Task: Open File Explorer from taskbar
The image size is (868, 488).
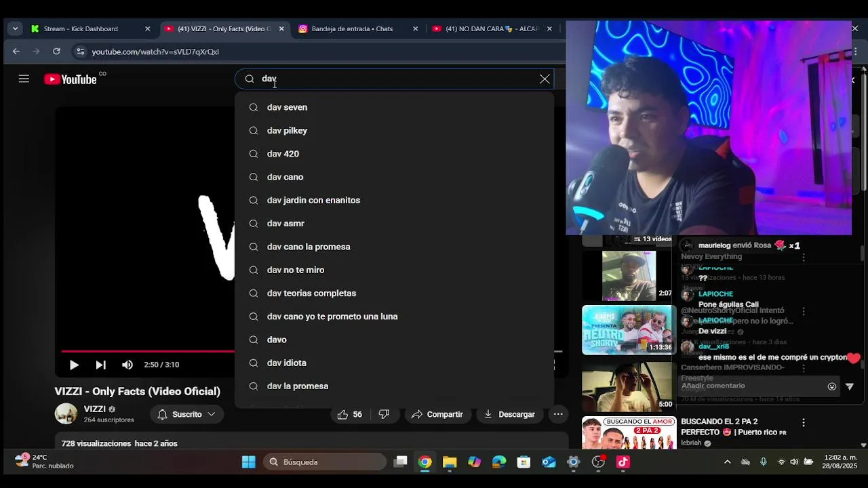Action: [450, 462]
